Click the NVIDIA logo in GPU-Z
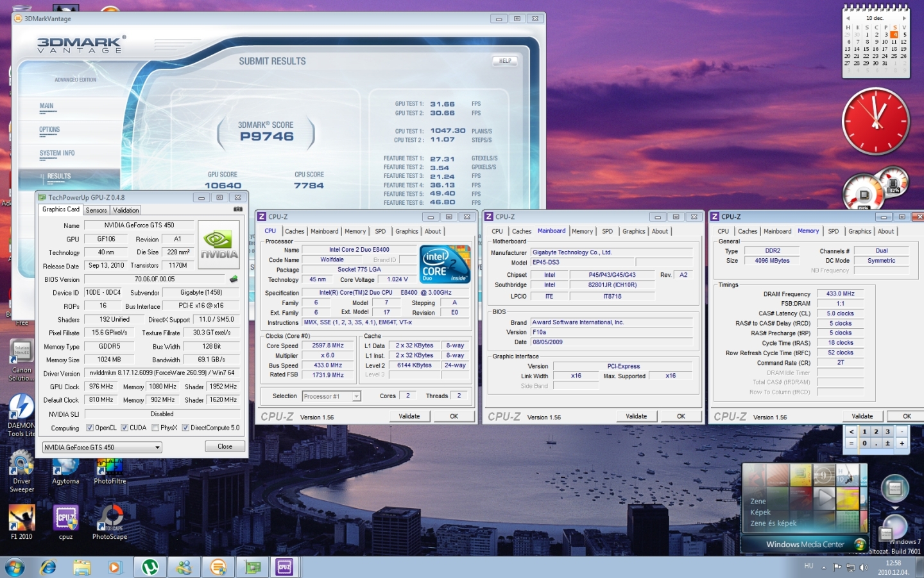The height and width of the screenshot is (578, 924). click(219, 245)
